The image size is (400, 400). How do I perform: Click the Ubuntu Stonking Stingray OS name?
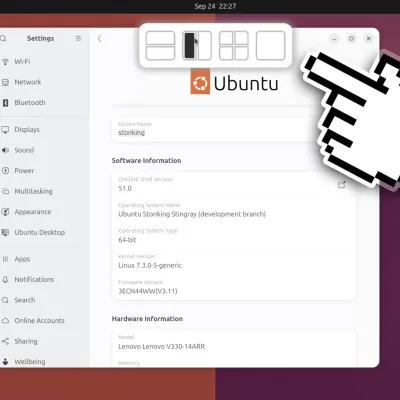192,214
